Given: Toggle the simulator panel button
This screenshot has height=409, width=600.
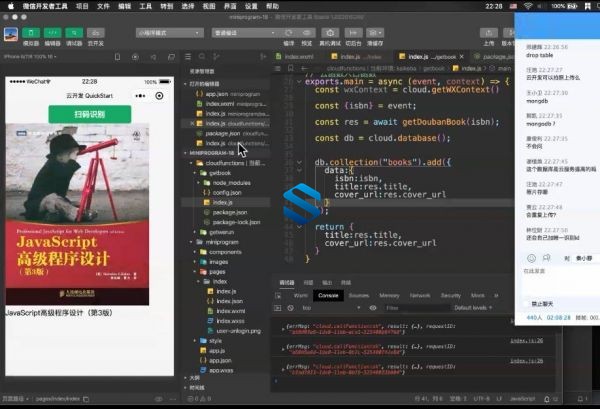Looking at the screenshot, I should click(31, 33).
